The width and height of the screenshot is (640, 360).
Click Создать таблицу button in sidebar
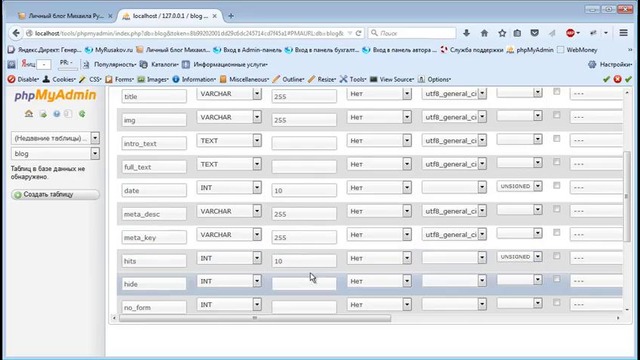55,194
